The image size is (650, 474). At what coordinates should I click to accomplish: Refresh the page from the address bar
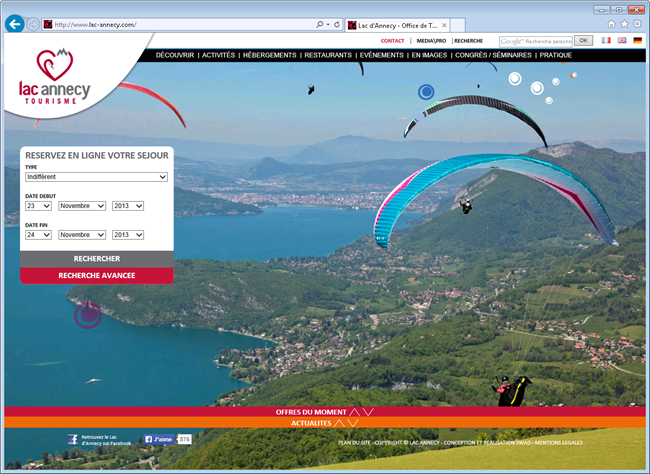tap(336, 23)
